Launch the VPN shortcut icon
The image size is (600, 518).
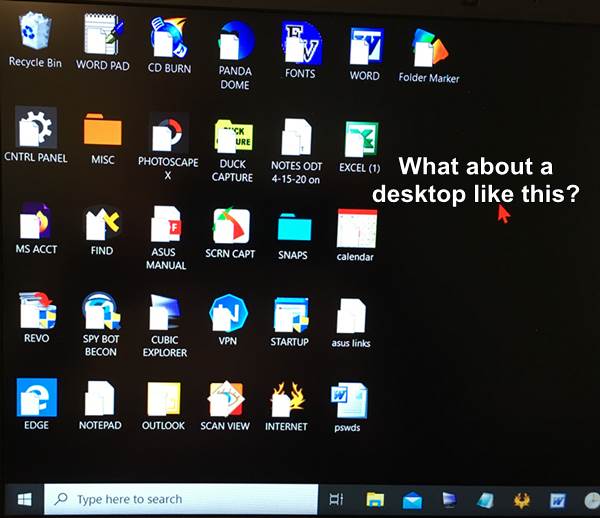tap(228, 313)
